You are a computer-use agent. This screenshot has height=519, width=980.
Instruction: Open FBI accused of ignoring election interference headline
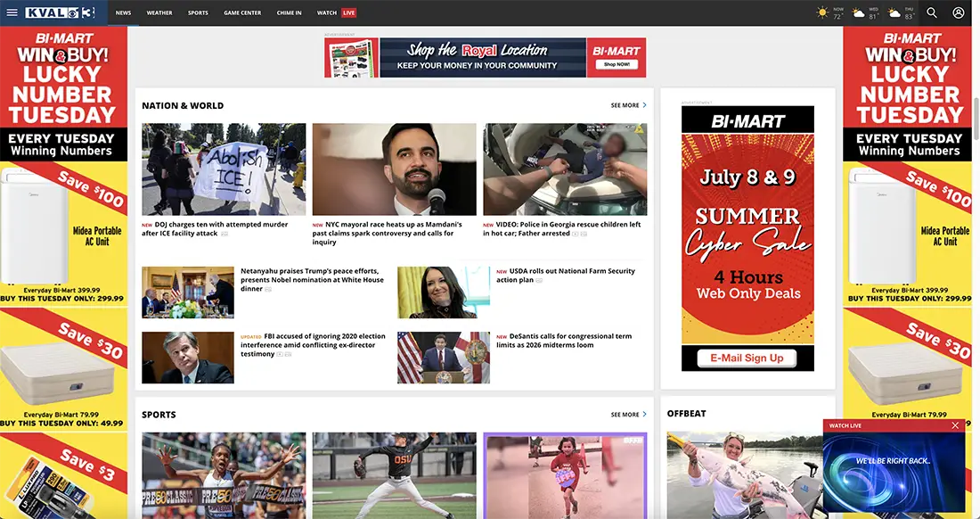pyautogui.click(x=314, y=344)
